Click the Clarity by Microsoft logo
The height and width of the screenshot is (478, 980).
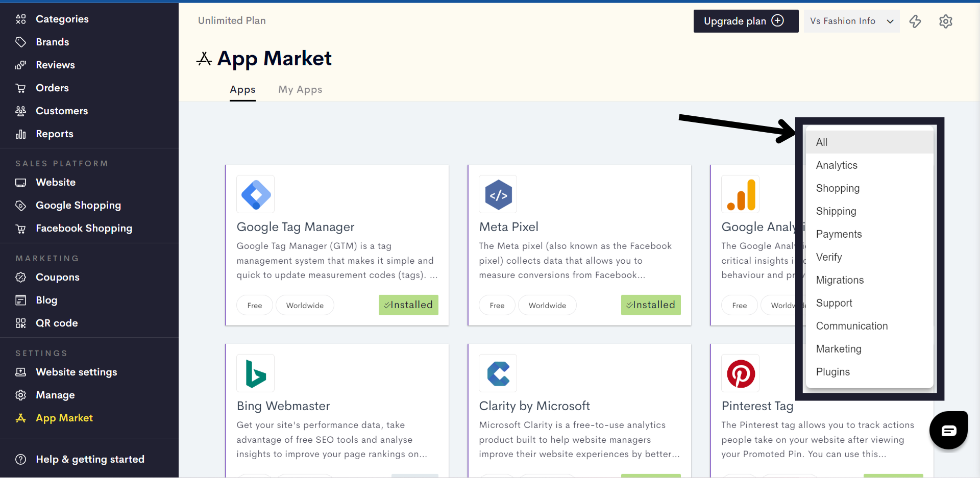click(x=498, y=373)
